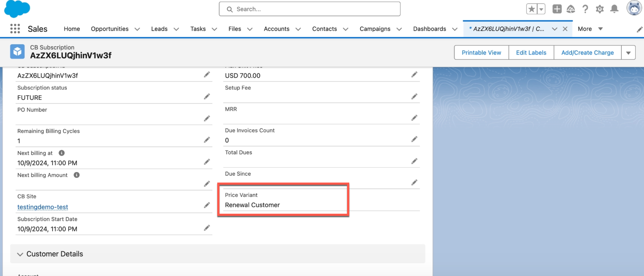Screen dimensions: 644x276
Task: Click the Favorites star icon
Action: point(531,9)
